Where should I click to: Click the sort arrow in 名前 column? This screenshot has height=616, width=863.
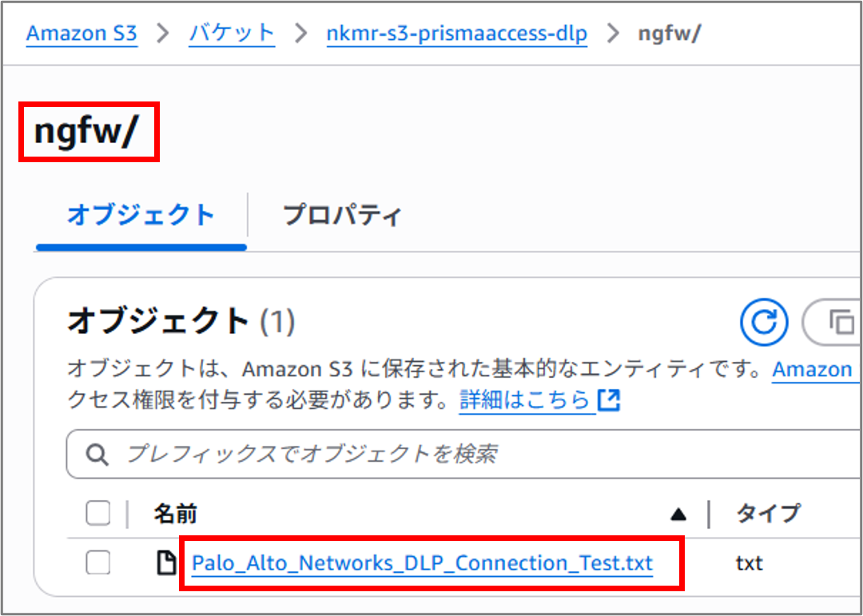tap(678, 515)
